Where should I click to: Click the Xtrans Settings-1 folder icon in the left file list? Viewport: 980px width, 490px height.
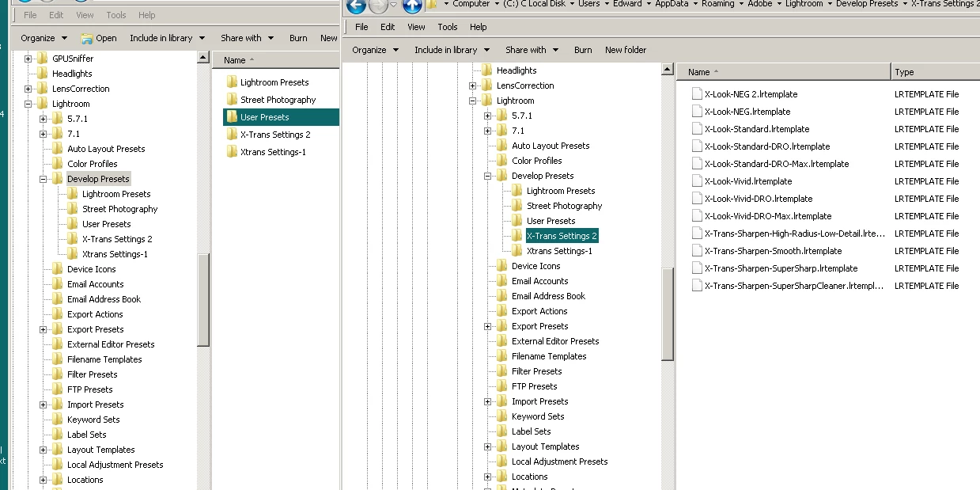click(x=232, y=152)
